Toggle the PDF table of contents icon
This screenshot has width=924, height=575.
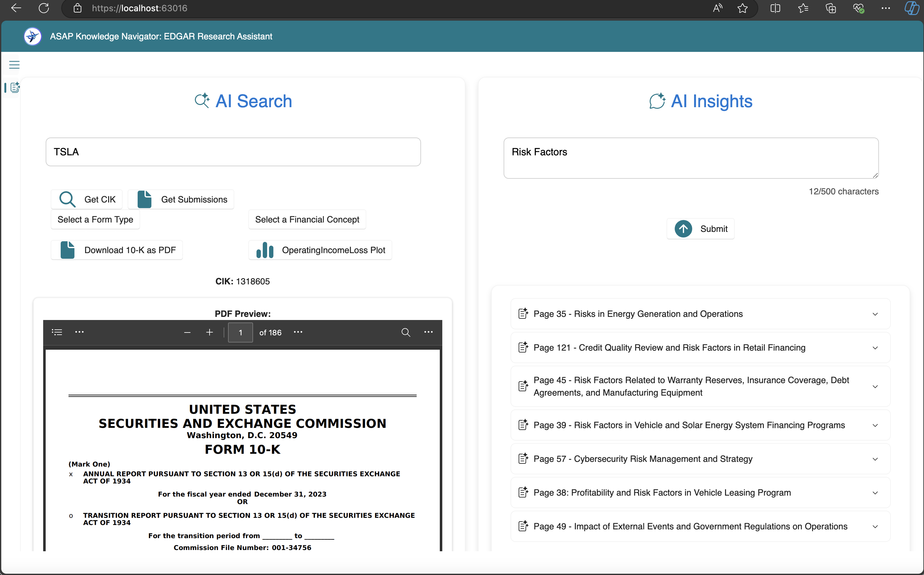[x=57, y=332]
